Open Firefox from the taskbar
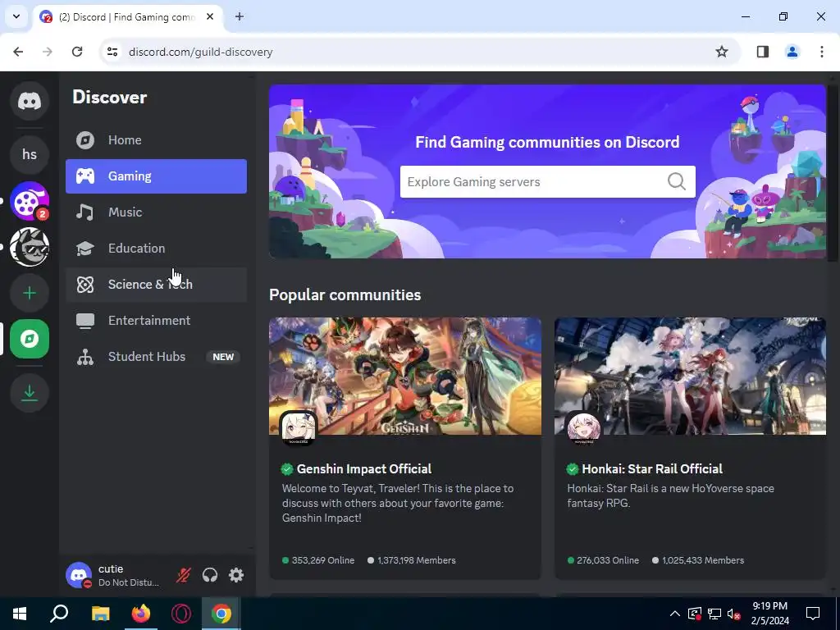Viewport: 840px width, 630px height. pos(141,614)
